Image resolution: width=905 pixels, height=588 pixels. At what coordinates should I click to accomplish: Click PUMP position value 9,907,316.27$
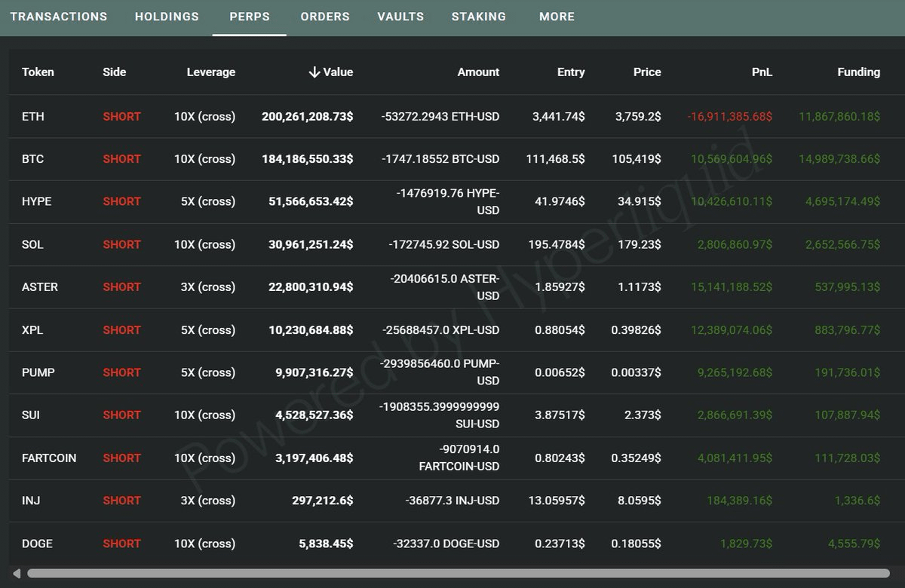click(x=314, y=372)
